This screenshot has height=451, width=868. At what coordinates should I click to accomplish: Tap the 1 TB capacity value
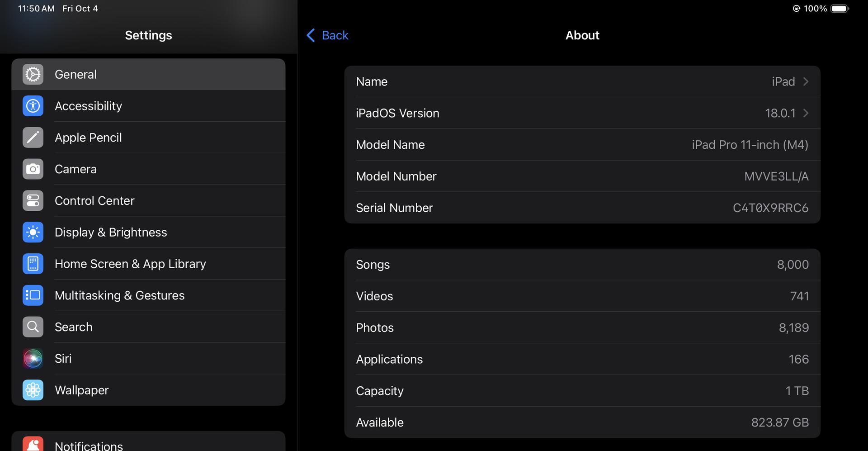coord(797,391)
